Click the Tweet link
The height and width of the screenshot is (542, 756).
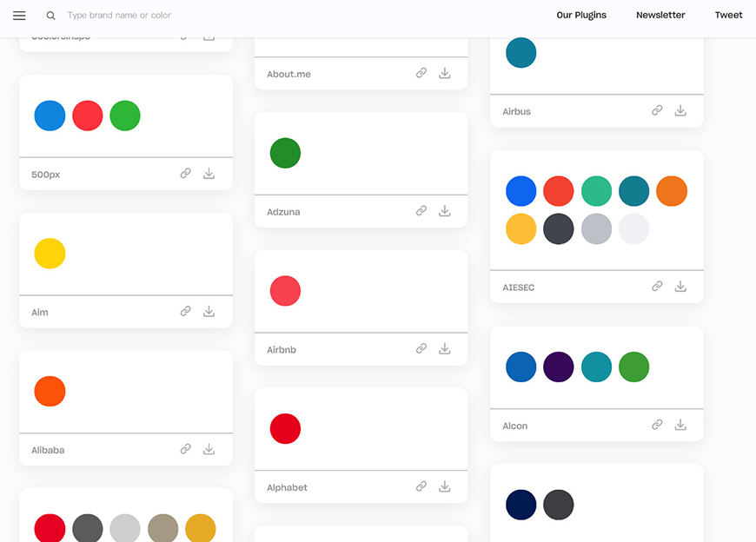(728, 15)
